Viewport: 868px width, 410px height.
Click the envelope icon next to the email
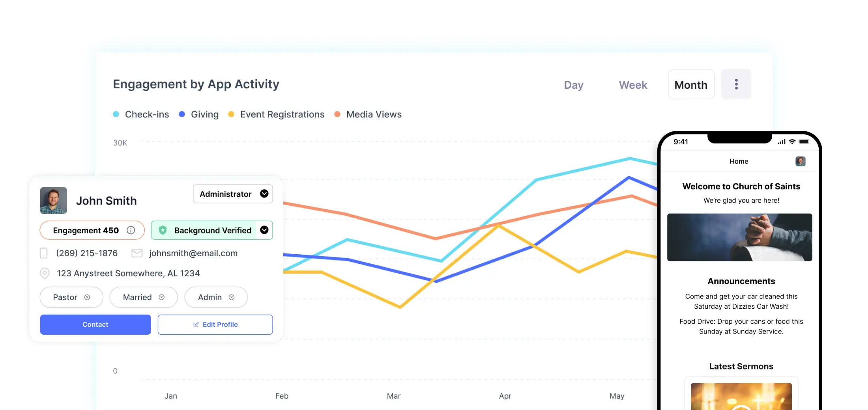click(137, 253)
